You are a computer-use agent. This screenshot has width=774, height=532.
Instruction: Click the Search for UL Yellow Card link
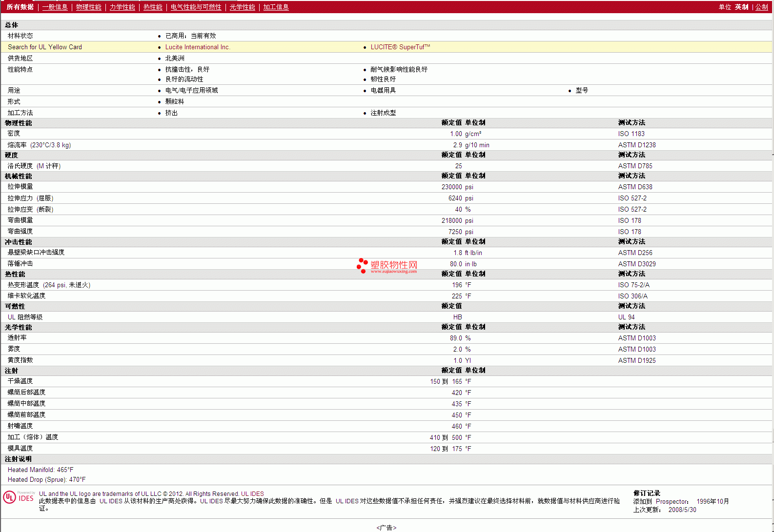point(45,47)
